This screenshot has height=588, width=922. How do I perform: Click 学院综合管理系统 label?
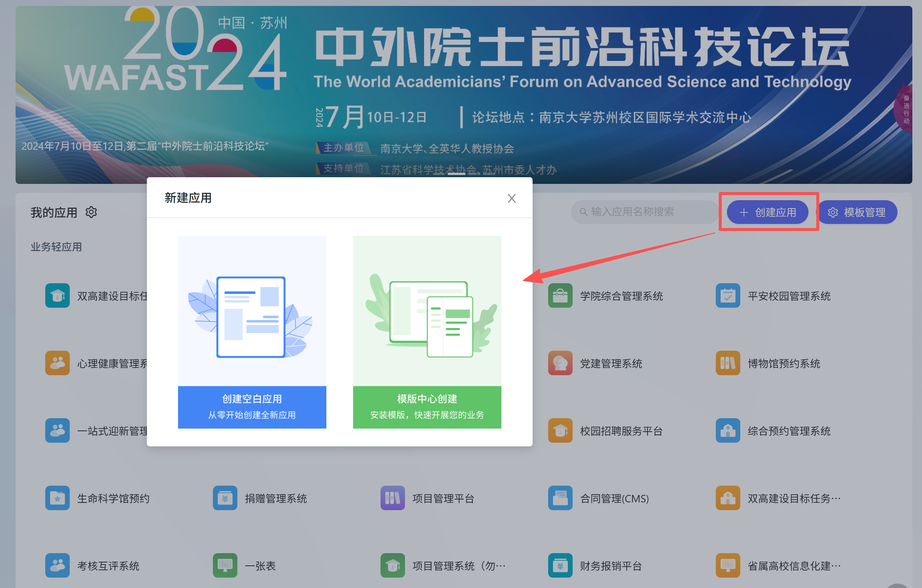pyautogui.click(x=622, y=296)
